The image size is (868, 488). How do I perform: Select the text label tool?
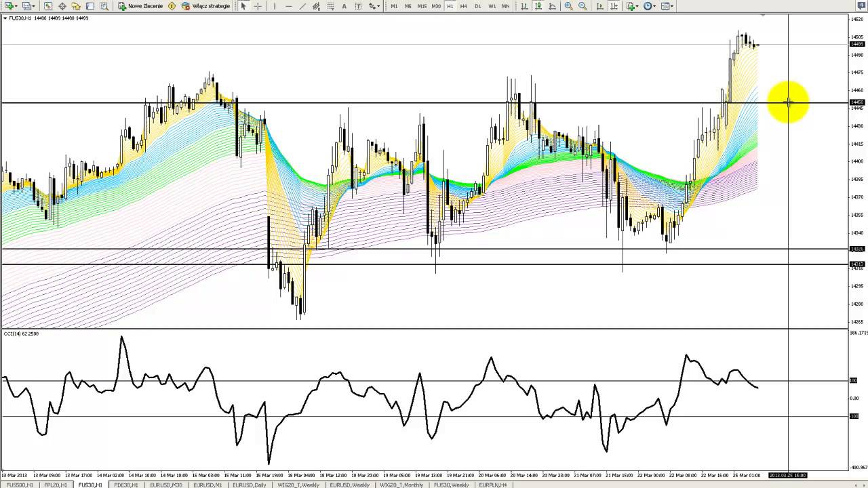[358, 6]
